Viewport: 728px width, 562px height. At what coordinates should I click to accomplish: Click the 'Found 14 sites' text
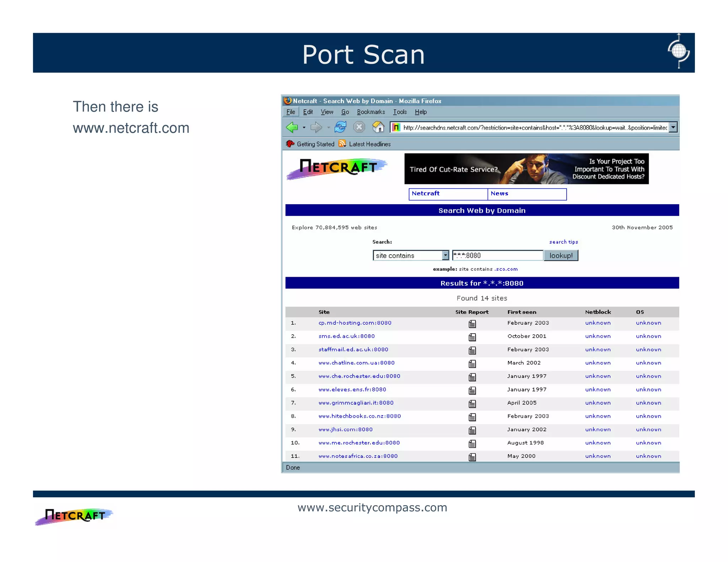click(x=482, y=298)
